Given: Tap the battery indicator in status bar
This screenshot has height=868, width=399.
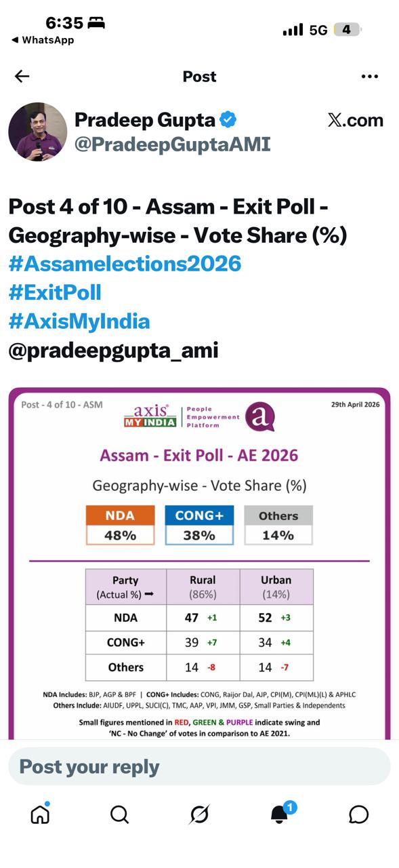Looking at the screenshot, I should click(347, 30).
